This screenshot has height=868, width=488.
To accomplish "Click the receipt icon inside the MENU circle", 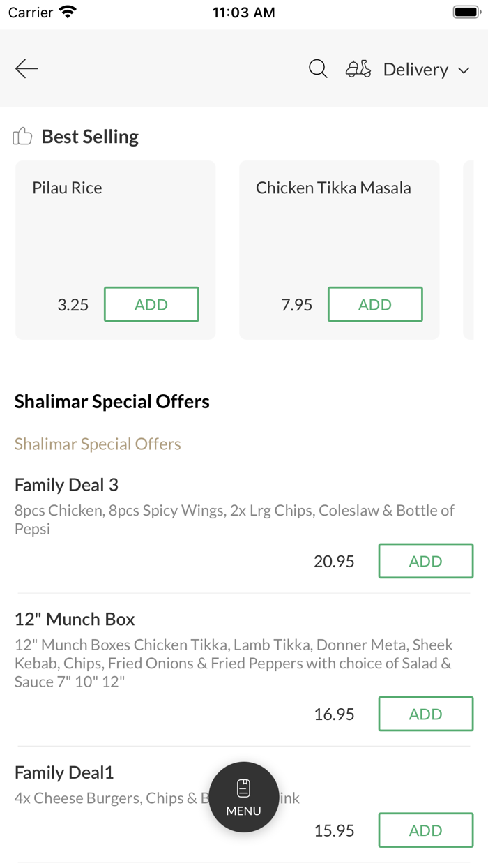I will (x=243, y=787).
